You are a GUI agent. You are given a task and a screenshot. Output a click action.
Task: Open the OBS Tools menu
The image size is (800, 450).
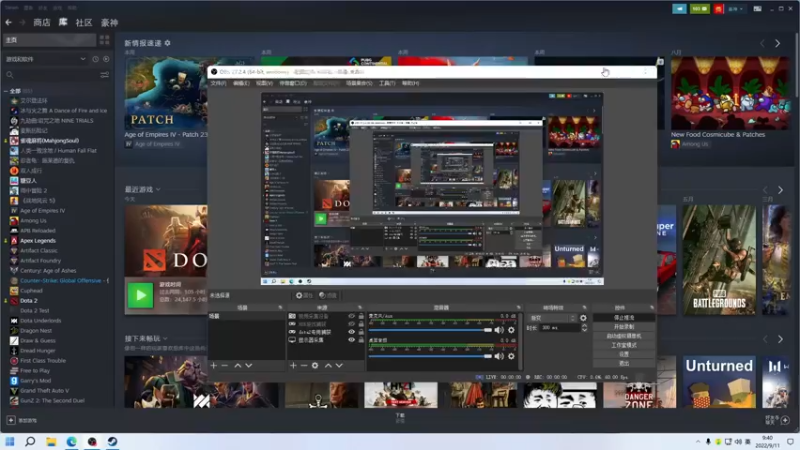[x=387, y=83]
